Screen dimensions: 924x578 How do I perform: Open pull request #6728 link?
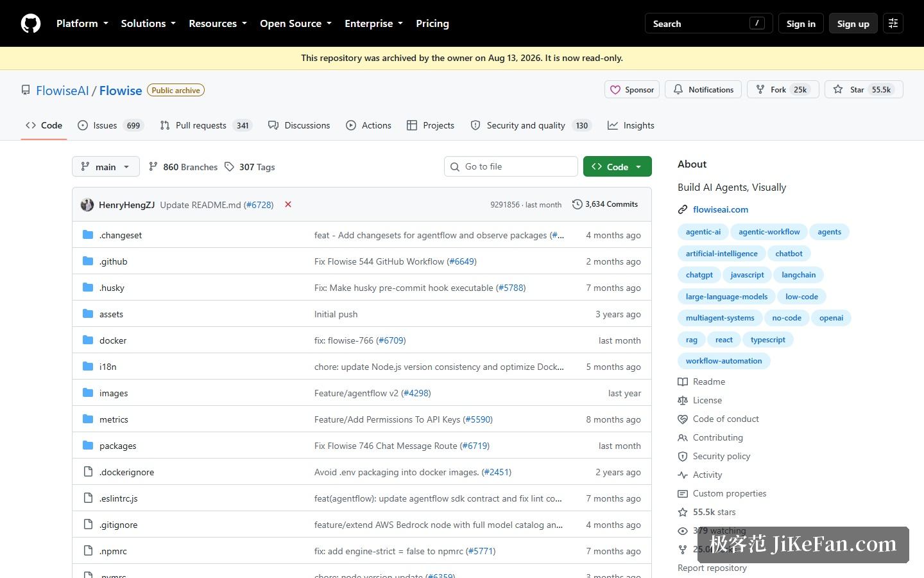coord(259,205)
